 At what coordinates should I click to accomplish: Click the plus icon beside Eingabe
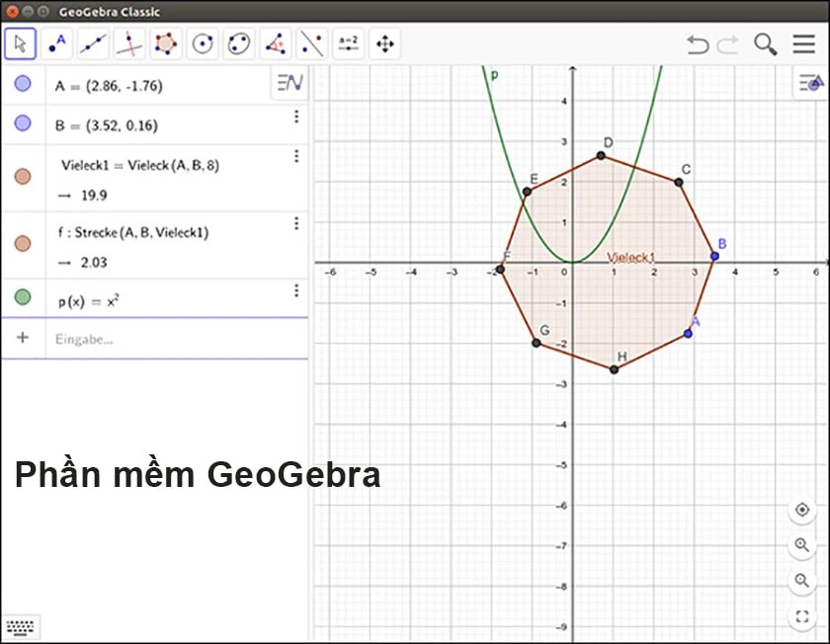pos(23,338)
